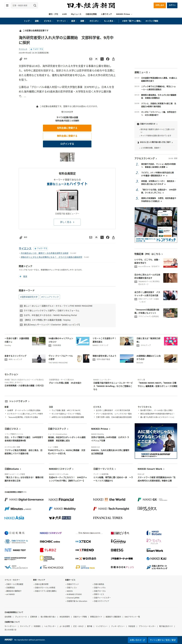Open NIKKEI Tech Foresight logo
The width and height of the screenshot is (182, 644).
click(111, 509)
